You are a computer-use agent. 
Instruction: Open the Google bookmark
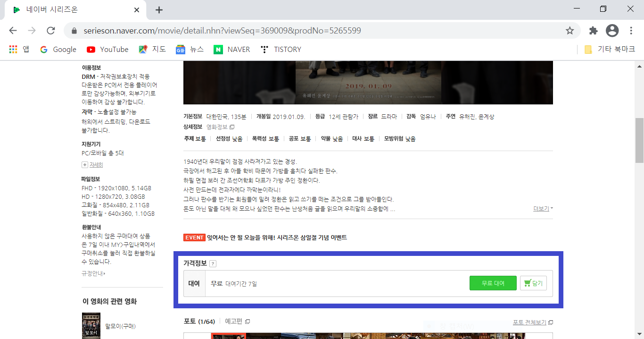tap(58, 49)
